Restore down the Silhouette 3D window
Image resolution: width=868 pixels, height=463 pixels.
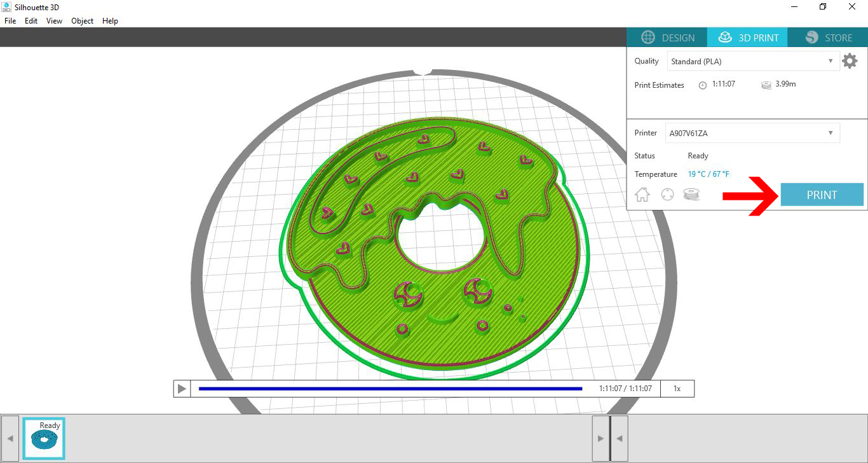823,6
